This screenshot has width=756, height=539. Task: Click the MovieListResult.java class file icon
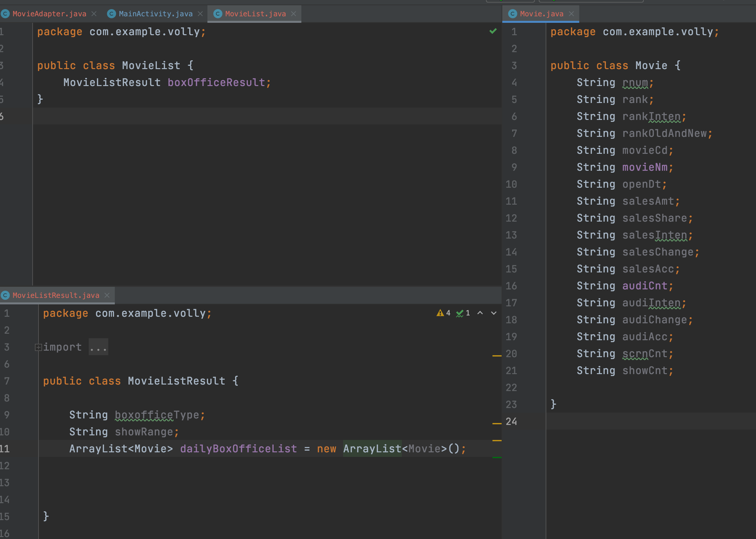pyautogui.click(x=5, y=295)
